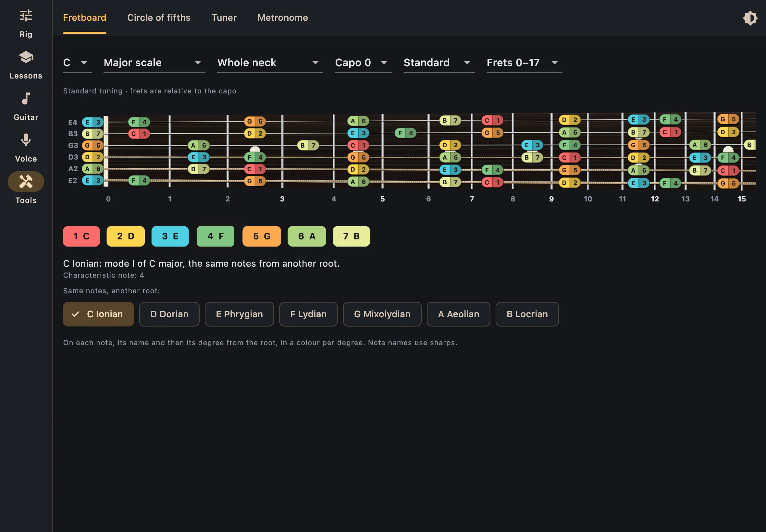Select the A Aeolian mode chip

459,314
